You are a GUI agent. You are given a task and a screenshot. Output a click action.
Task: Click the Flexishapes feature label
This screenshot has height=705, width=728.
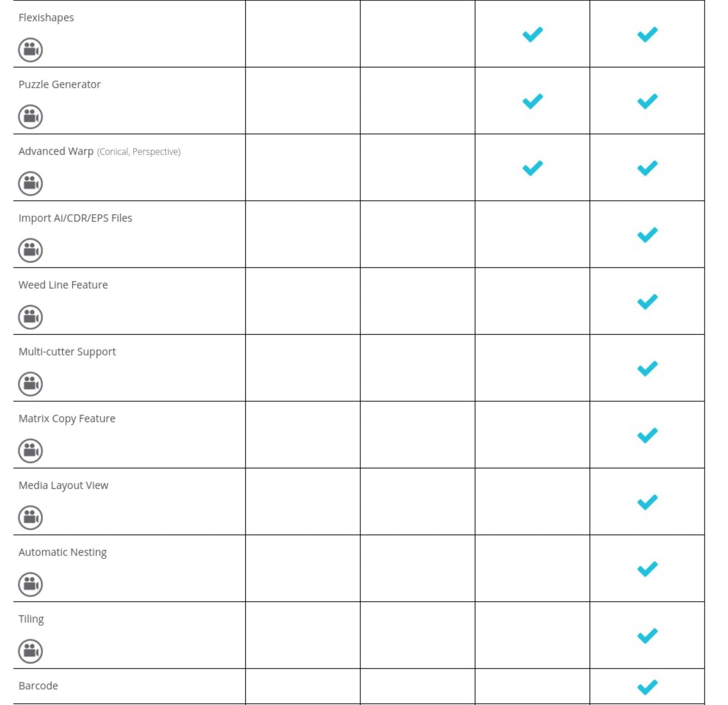coord(46,18)
